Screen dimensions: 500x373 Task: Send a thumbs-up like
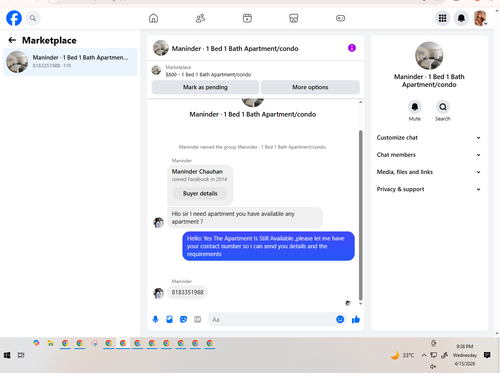point(356,319)
